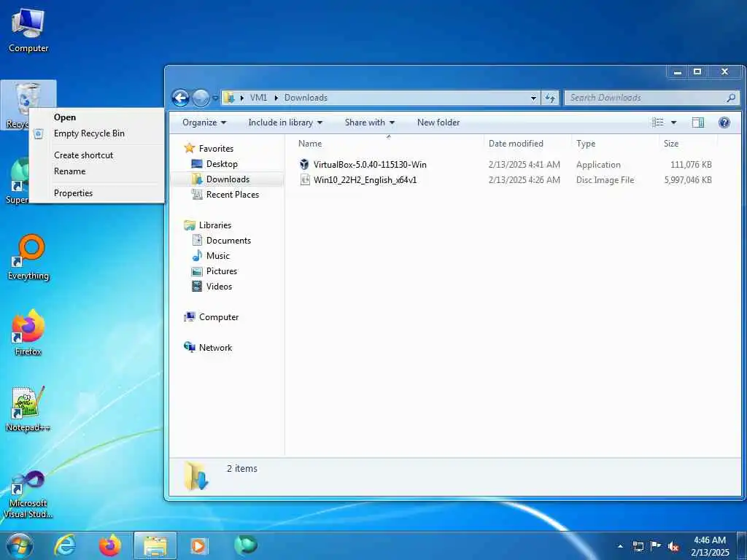Click the VM1 breadcrumb in address bar
The width and height of the screenshot is (747, 560).
pos(258,98)
